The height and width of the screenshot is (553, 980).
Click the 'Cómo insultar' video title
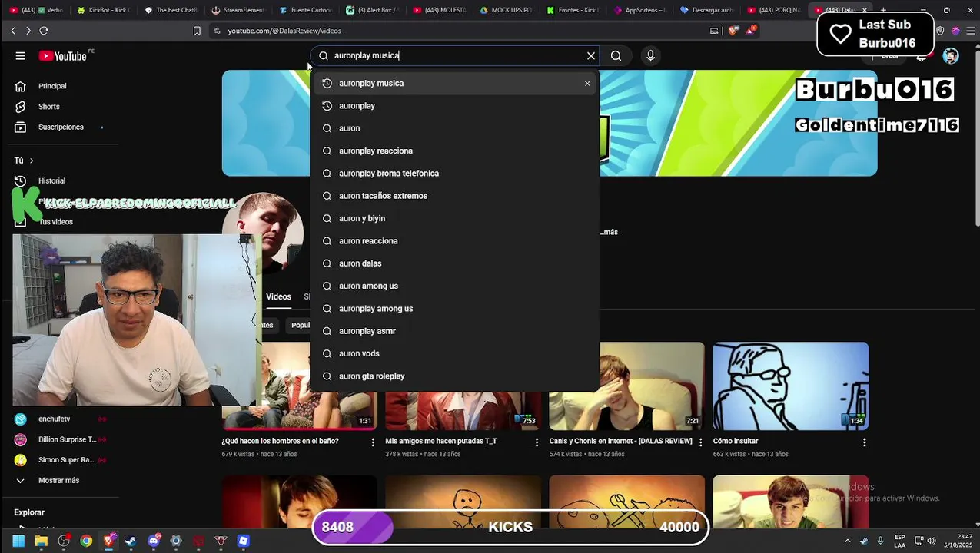coord(736,442)
